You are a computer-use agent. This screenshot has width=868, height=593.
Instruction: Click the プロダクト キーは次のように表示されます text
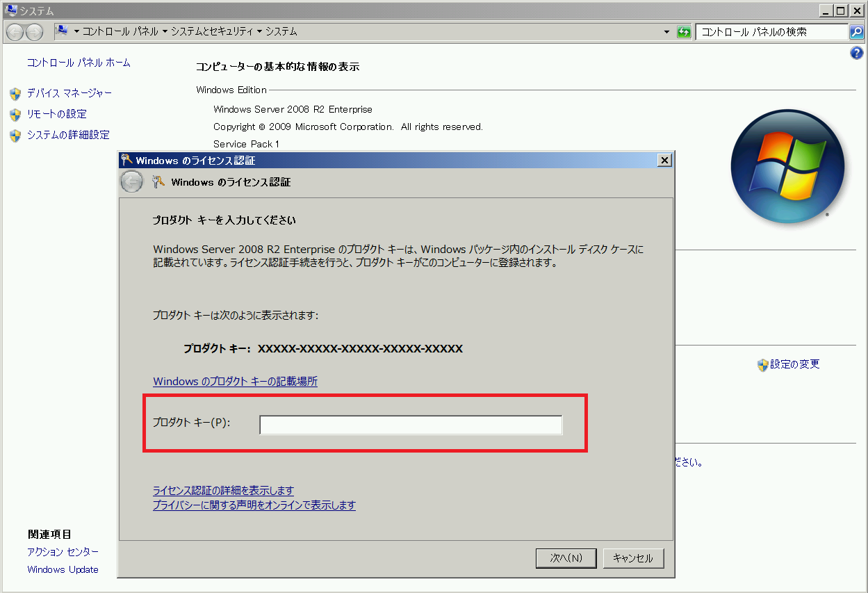click(x=236, y=316)
